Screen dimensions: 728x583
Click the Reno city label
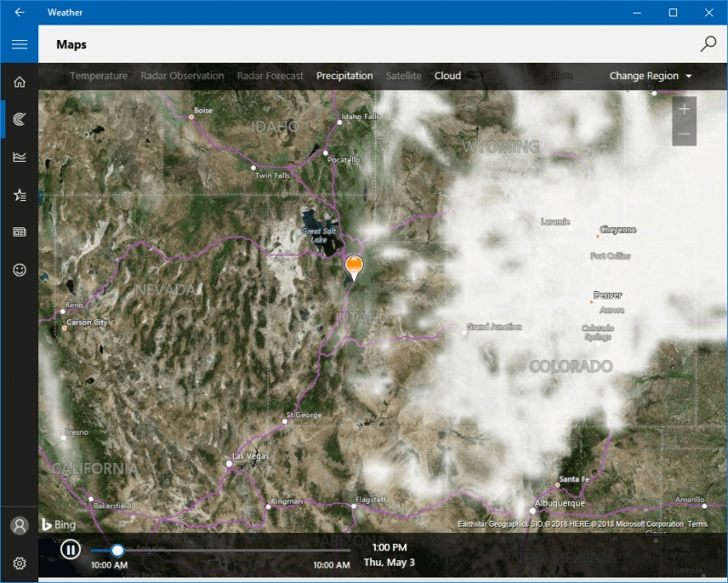tap(75, 305)
